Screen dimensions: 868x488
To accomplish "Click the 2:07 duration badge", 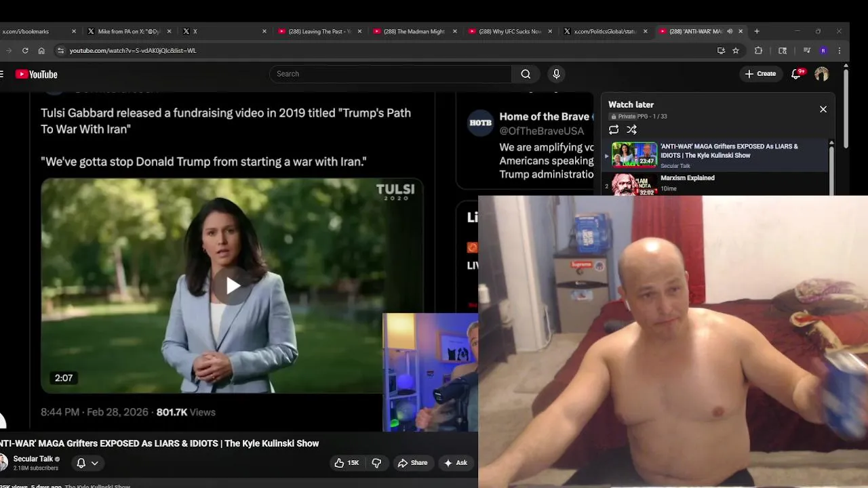I will point(64,378).
